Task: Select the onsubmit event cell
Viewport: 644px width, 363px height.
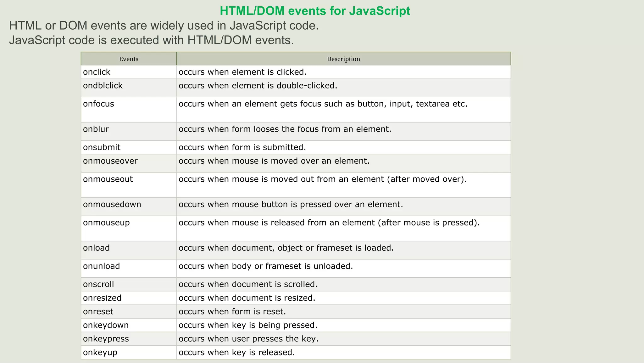Action: point(102,147)
